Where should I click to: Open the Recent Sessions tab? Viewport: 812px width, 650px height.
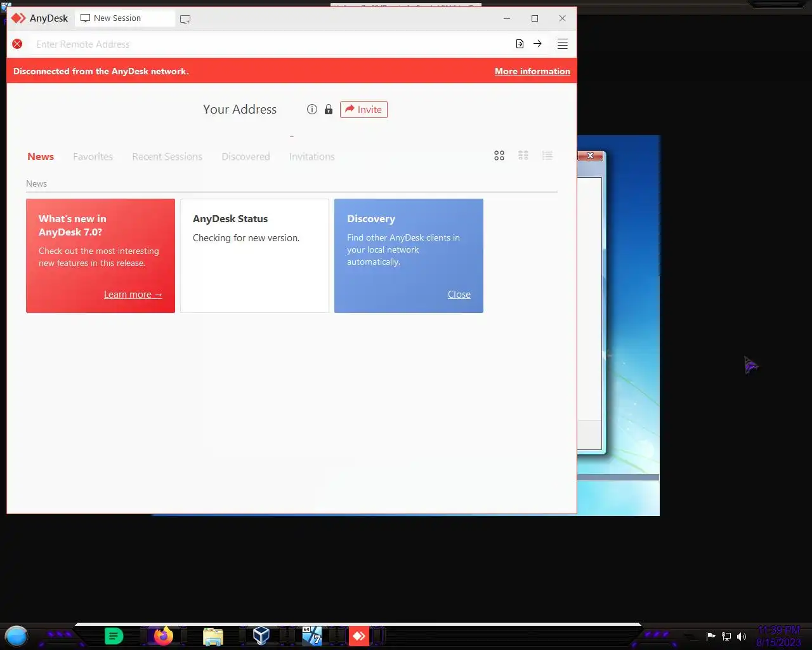click(167, 156)
